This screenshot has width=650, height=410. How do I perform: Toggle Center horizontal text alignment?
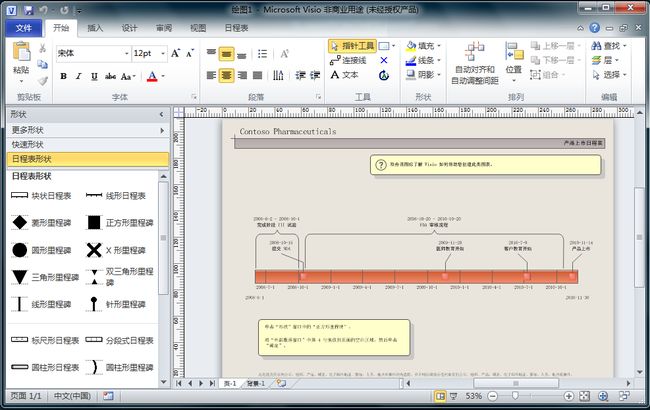tap(226, 75)
